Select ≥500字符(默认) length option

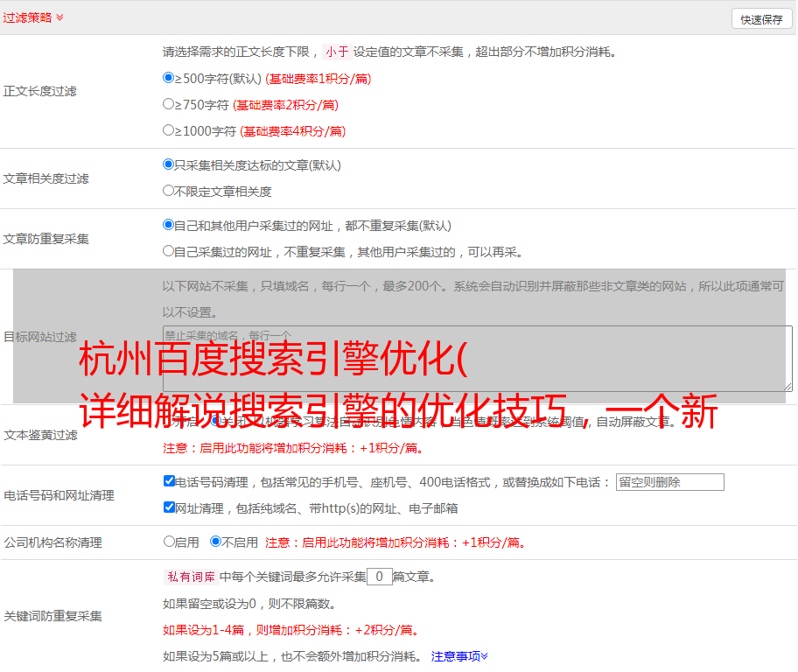click(x=168, y=77)
